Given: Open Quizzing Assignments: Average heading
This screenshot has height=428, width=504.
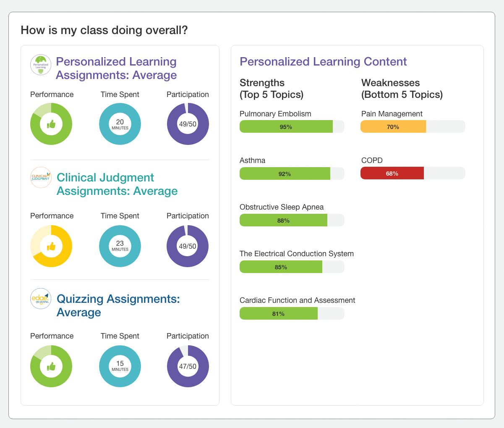Looking at the screenshot, I should tap(118, 305).
